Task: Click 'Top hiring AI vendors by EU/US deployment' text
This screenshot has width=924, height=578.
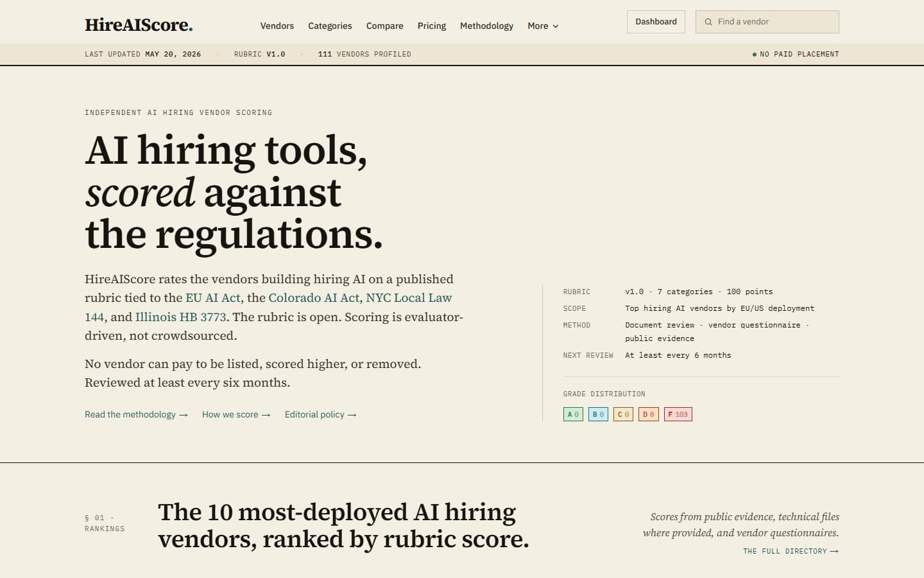Action: (x=719, y=308)
